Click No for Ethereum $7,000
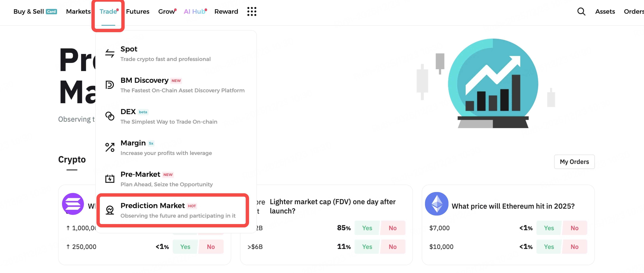Viewport: 644px width, 273px height. (575, 228)
